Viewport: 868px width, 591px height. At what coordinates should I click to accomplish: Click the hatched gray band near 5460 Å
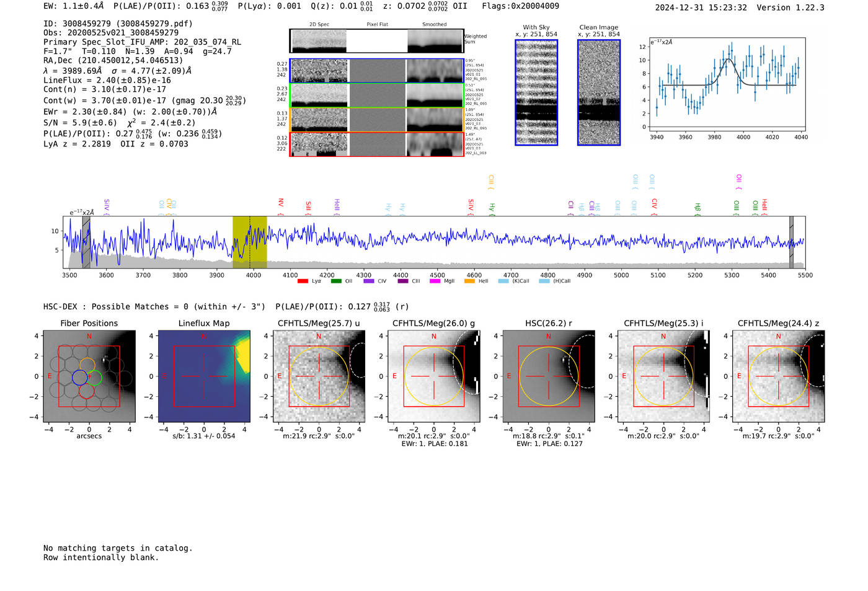click(x=791, y=242)
